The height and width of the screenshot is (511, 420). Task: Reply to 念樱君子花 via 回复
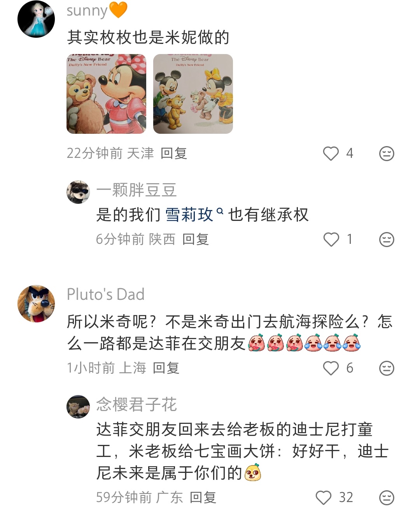(203, 497)
